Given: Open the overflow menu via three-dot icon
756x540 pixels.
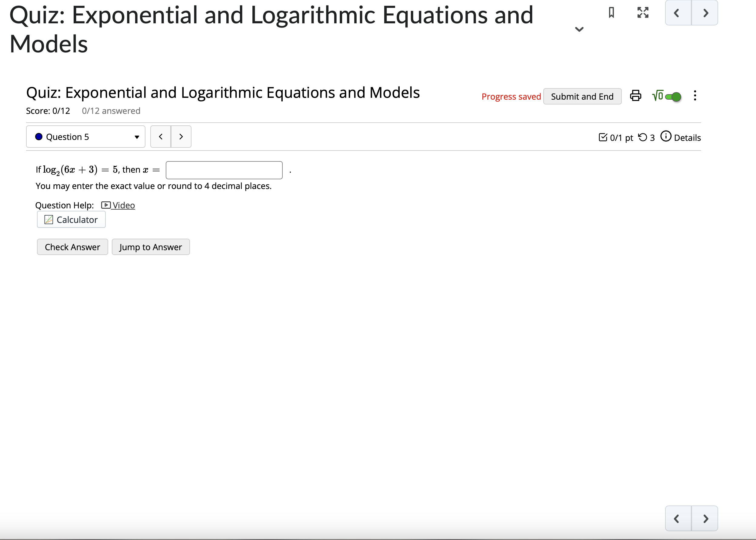Looking at the screenshot, I should [695, 96].
